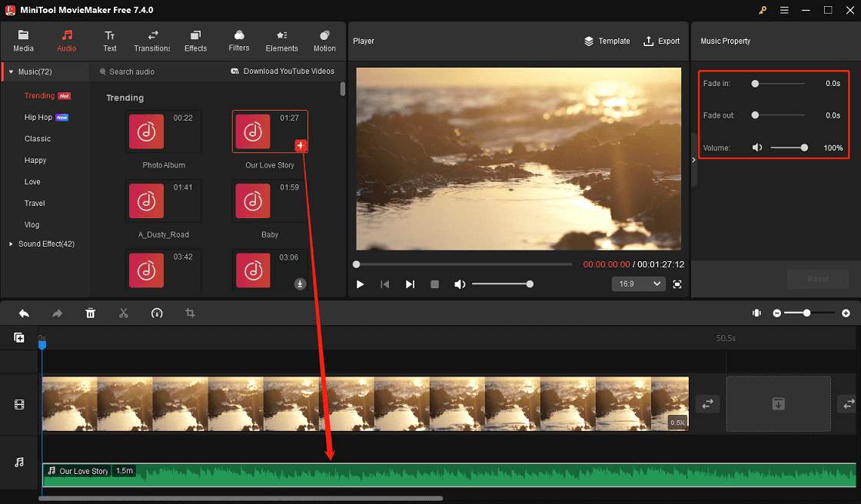This screenshot has height=504, width=861.
Task: Open the Media tab
Action: point(23,41)
